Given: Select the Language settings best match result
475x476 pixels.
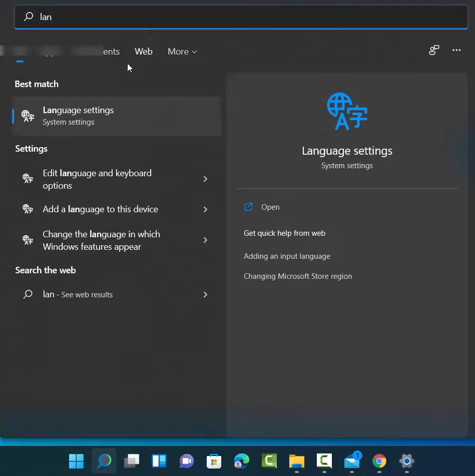Looking at the screenshot, I should 116,116.
